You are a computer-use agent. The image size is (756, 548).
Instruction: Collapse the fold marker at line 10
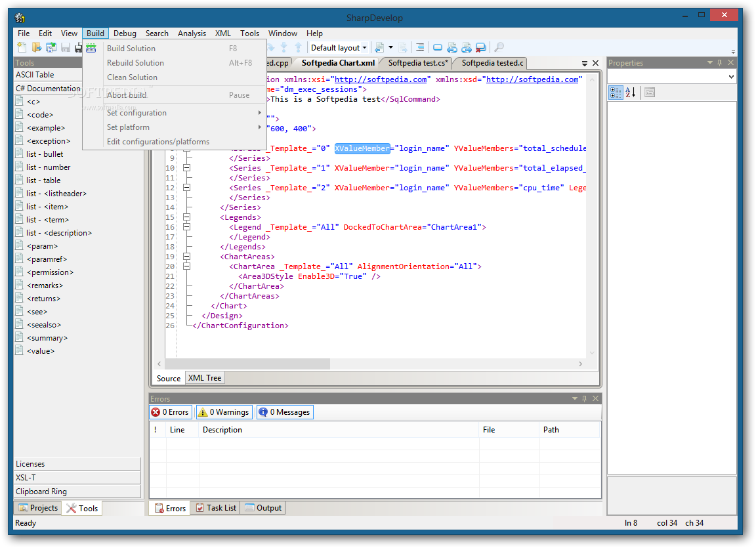click(186, 168)
